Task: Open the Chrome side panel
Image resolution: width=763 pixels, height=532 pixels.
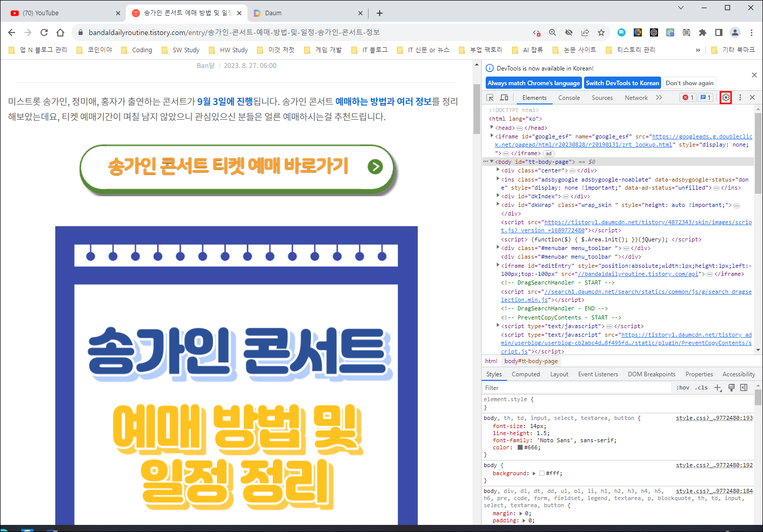Action: [719, 32]
